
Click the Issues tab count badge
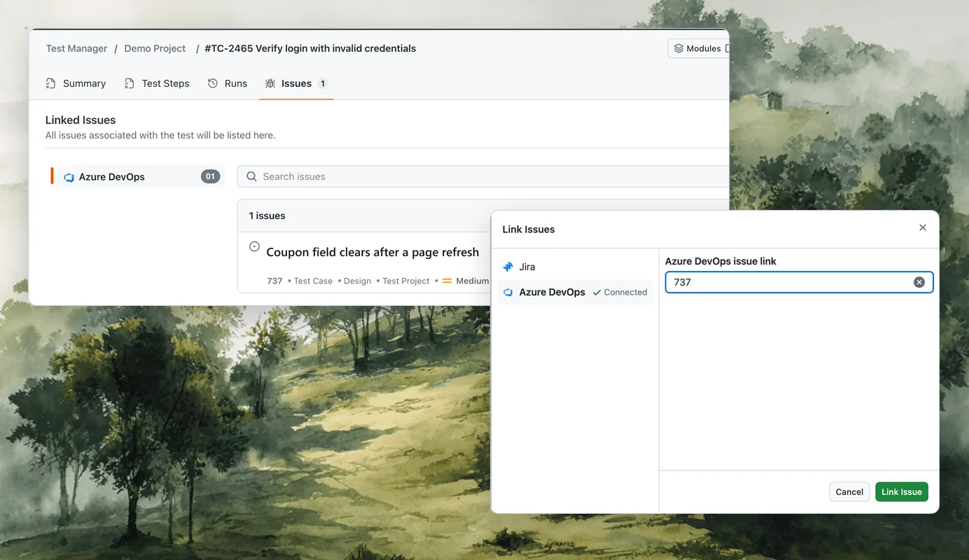(323, 83)
